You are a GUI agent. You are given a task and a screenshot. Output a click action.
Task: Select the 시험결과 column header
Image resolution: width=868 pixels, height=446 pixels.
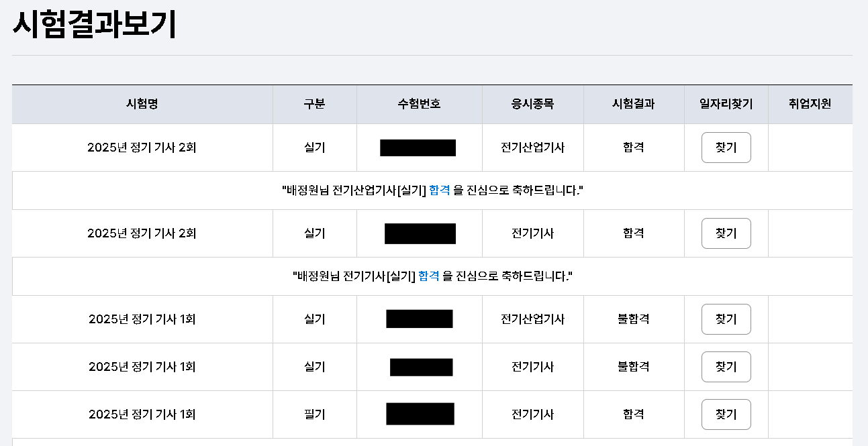(x=633, y=105)
